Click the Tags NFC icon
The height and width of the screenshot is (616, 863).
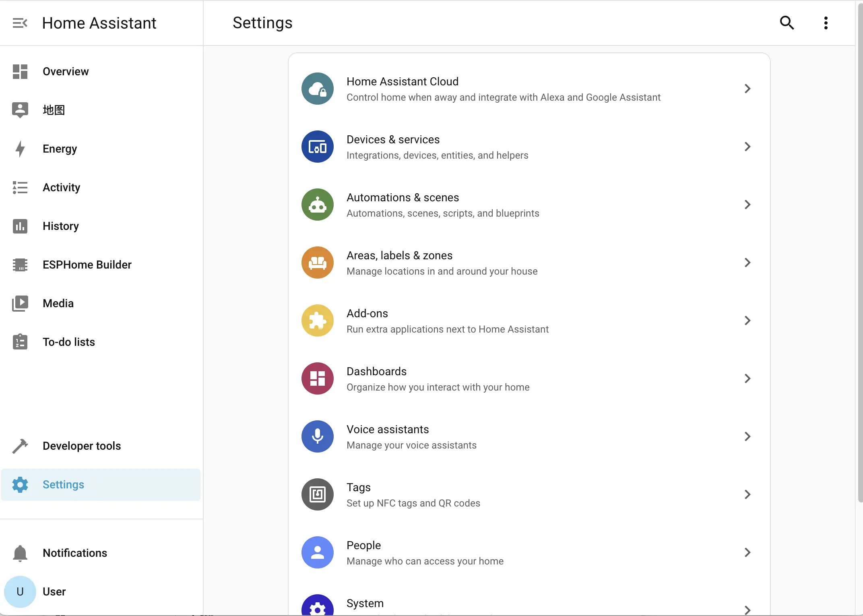point(317,494)
